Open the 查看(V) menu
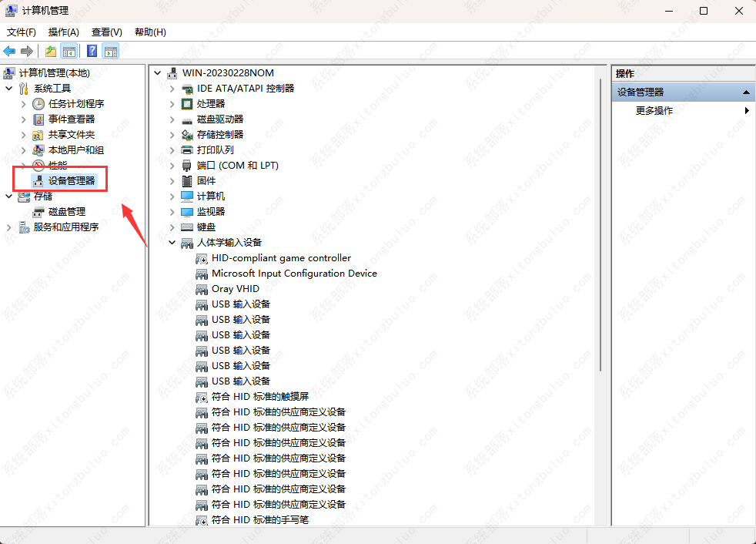 106,32
